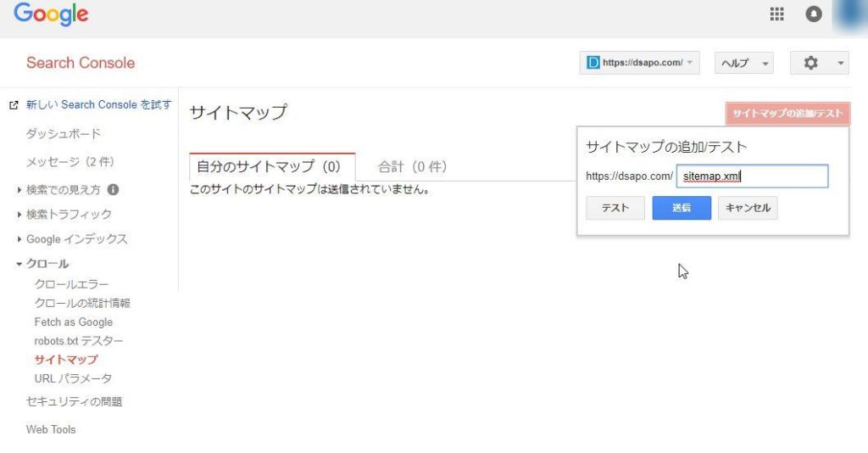868x453 pixels.
Task: Click the このサイトのサイトマップは送信されていません message
Action: (310, 189)
